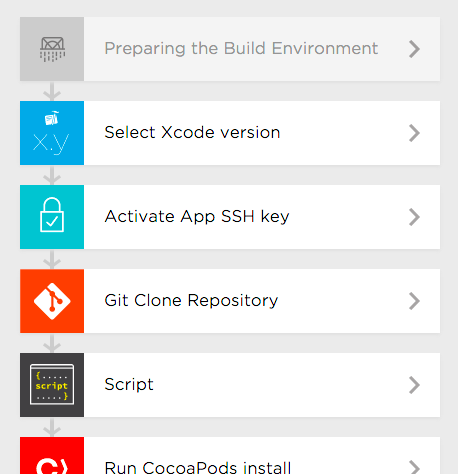Open the Select Xcode version step
This screenshot has width=458, height=474.
[230, 133]
